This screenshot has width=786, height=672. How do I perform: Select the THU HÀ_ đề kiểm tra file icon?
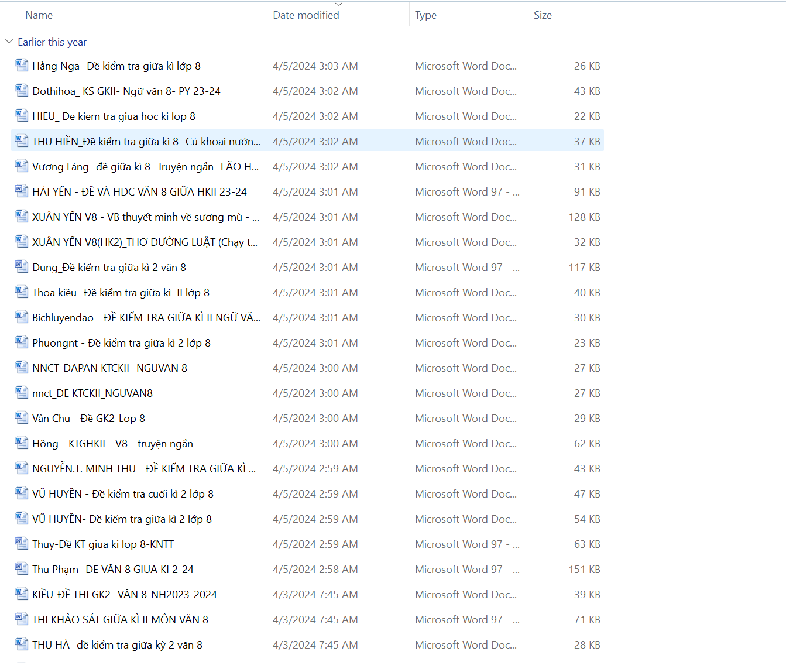pos(22,644)
